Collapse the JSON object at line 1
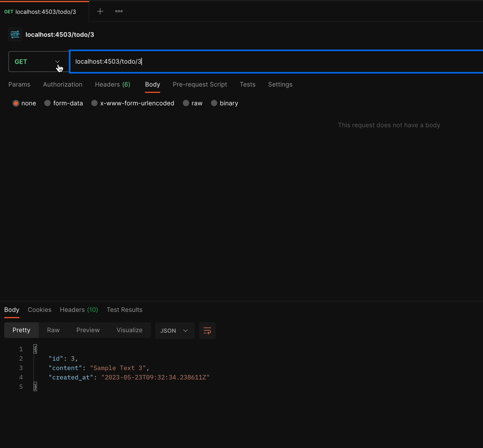The image size is (483, 448). coord(35,349)
